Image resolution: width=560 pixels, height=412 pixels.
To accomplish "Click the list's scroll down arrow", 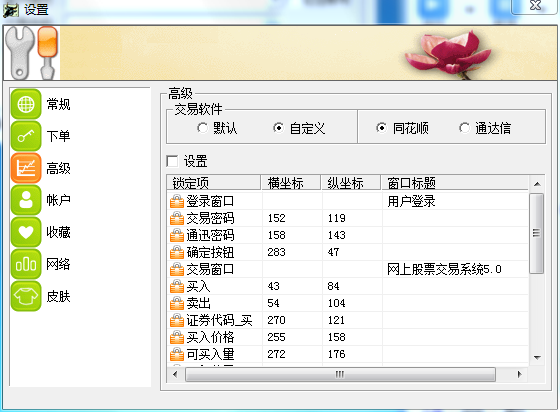I will pyautogui.click(x=537, y=357).
